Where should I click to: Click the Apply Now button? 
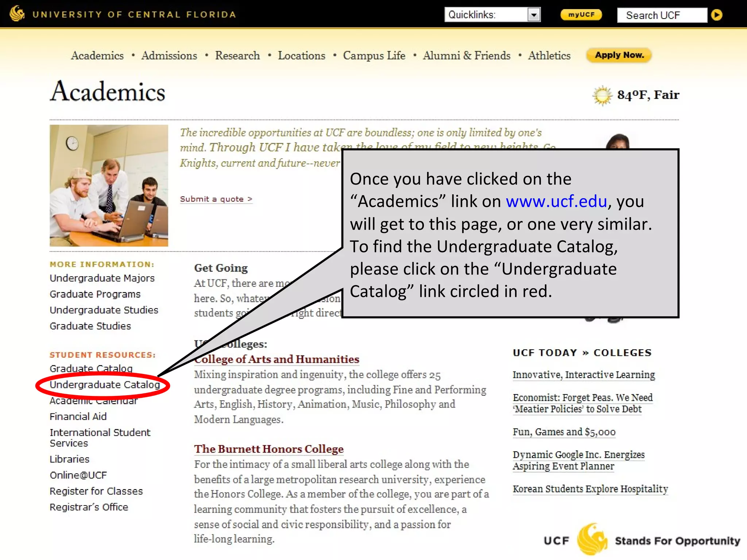click(619, 55)
